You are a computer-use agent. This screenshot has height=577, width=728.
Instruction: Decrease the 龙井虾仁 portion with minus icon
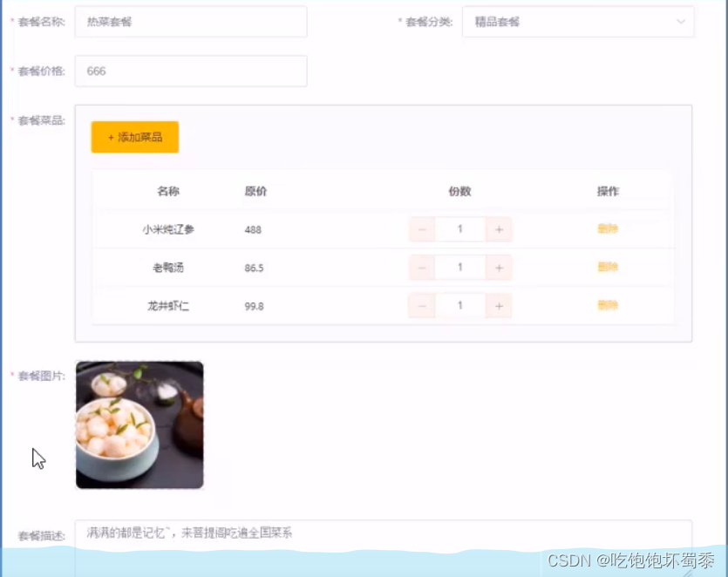point(422,305)
